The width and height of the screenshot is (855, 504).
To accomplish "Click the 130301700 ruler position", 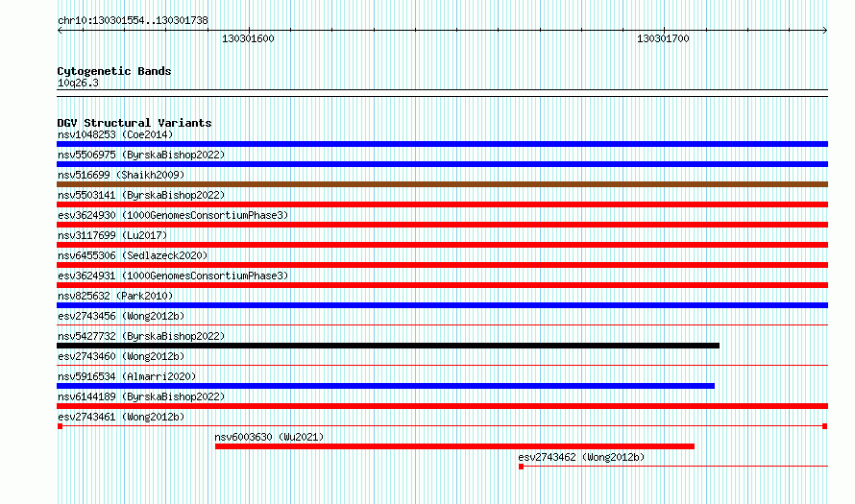I will pos(663,38).
